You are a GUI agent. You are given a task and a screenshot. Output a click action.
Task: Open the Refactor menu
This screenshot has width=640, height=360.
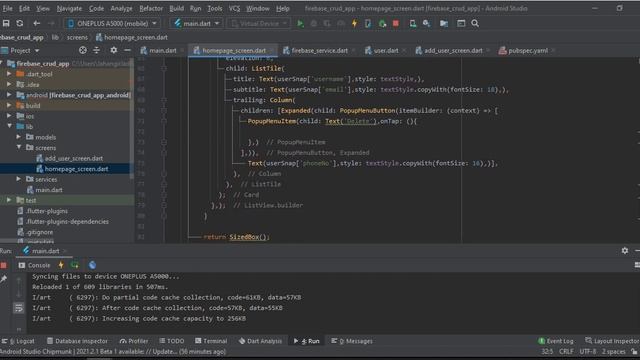(151, 9)
